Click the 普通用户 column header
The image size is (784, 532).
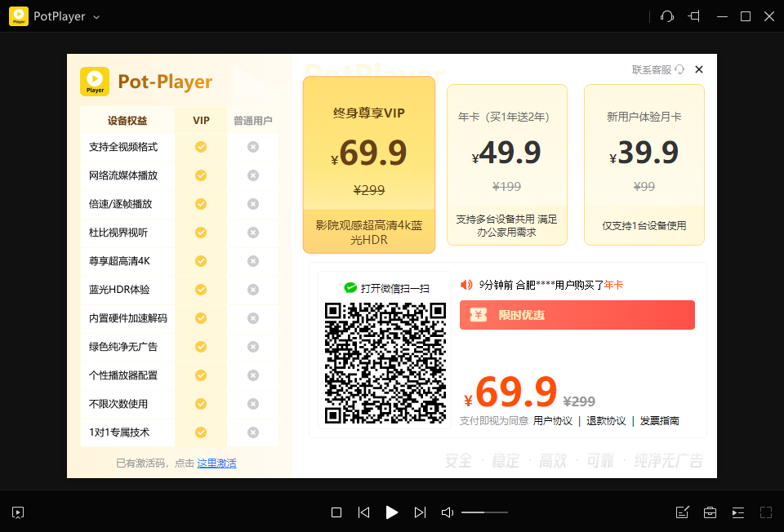click(253, 121)
